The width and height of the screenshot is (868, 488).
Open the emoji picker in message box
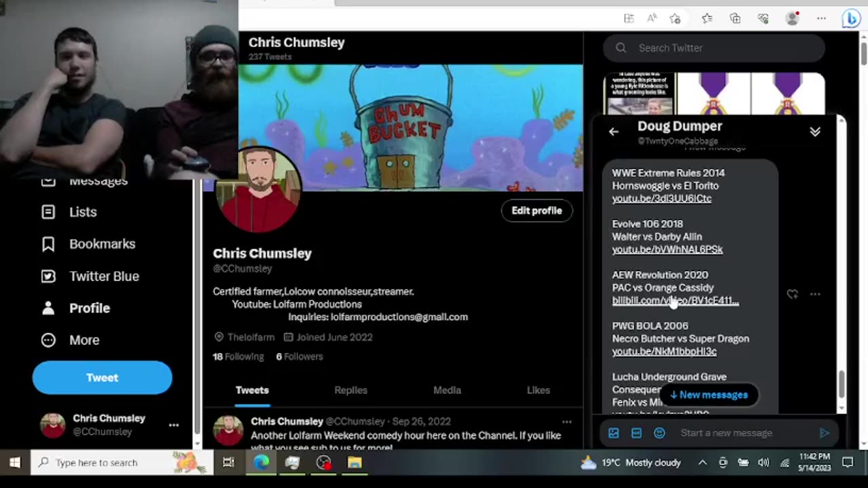[x=659, y=433]
